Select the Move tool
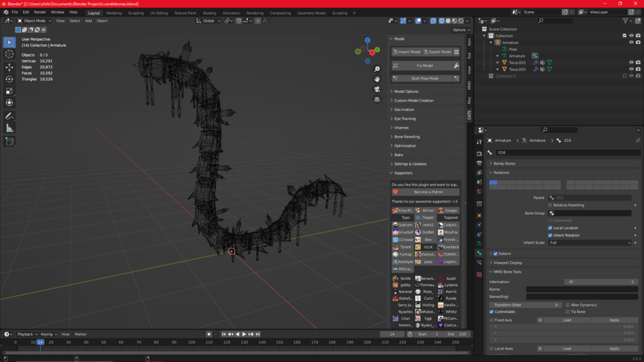Image resolution: width=644 pixels, height=362 pixels. tap(10, 67)
